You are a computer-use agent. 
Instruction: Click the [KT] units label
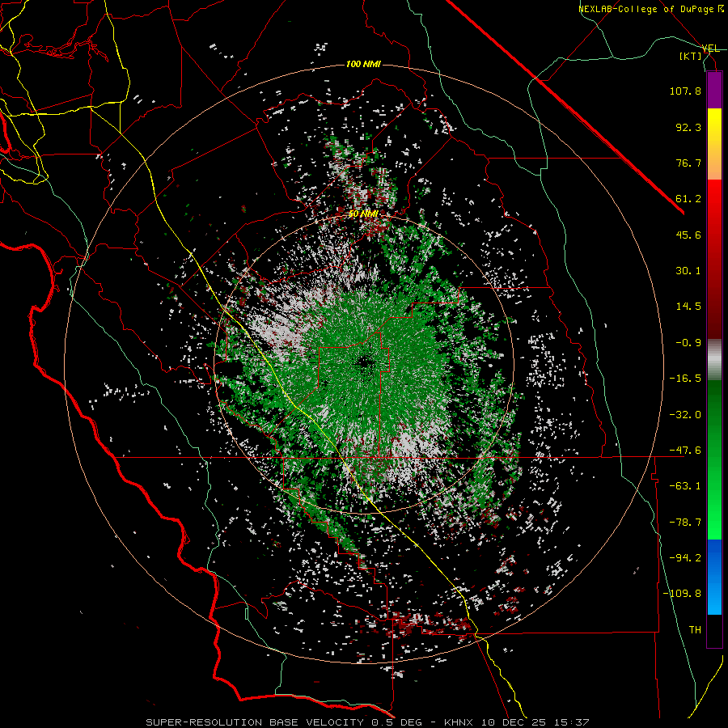(x=691, y=56)
